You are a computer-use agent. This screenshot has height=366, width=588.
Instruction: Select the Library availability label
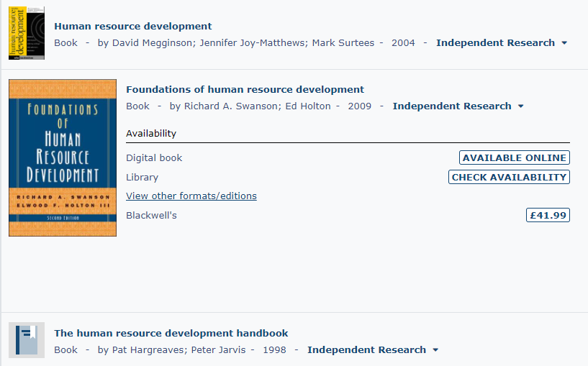(x=142, y=178)
